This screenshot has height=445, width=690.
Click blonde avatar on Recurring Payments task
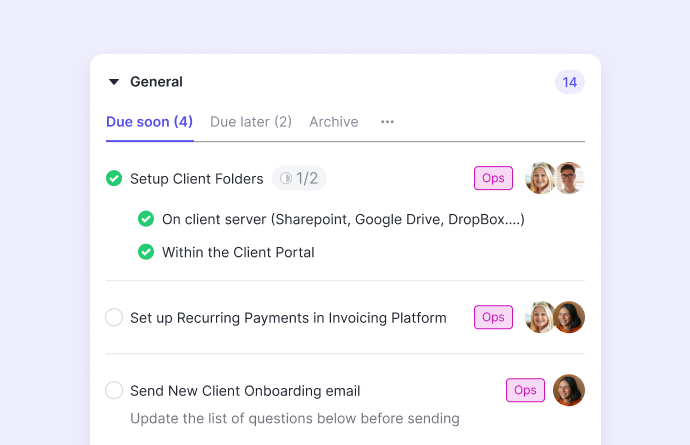[x=540, y=317]
